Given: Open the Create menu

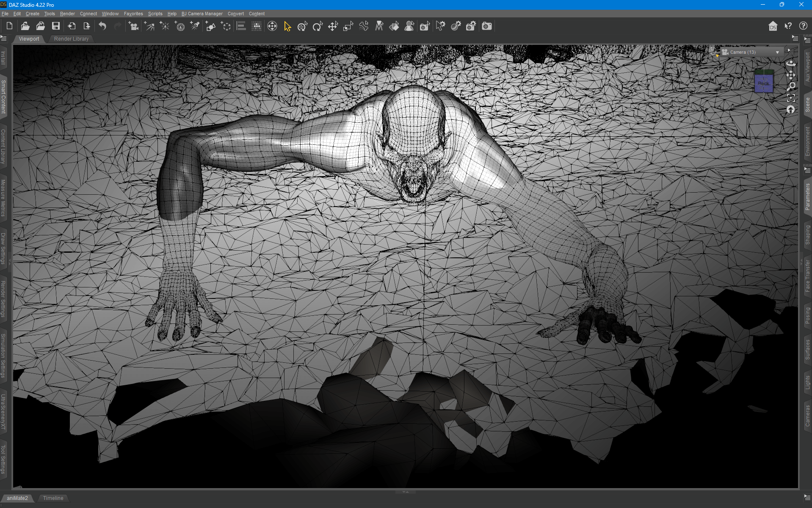Looking at the screenshot, I should point(33,14).
